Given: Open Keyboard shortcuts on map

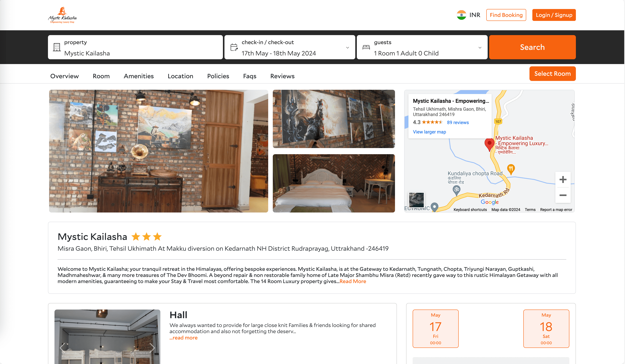Looking at the screenshot, I should click(x=470, y=210).
